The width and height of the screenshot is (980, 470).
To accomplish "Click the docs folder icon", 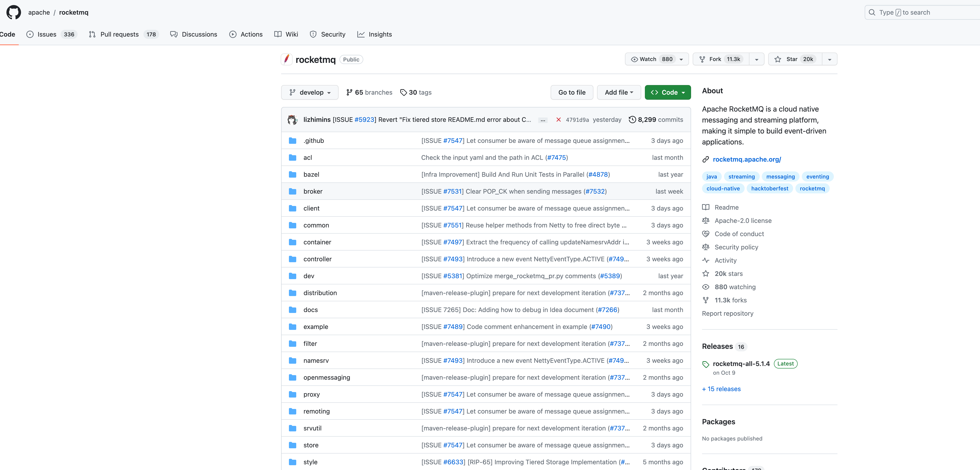I will 293,310.
